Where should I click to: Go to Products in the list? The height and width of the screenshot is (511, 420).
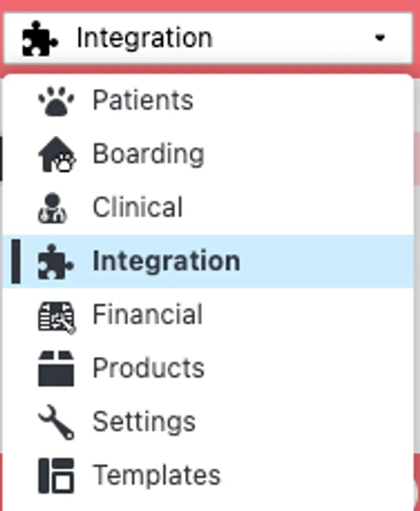(148, 369)
